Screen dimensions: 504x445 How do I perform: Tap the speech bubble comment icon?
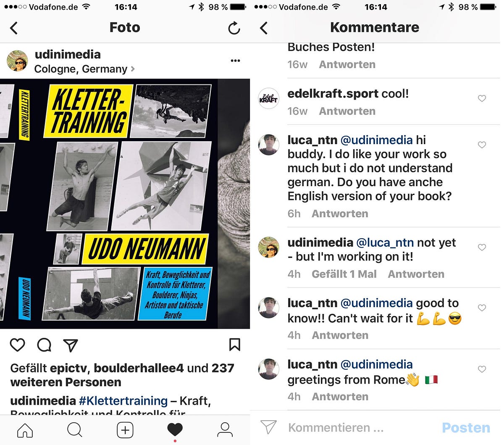point(44,345)
